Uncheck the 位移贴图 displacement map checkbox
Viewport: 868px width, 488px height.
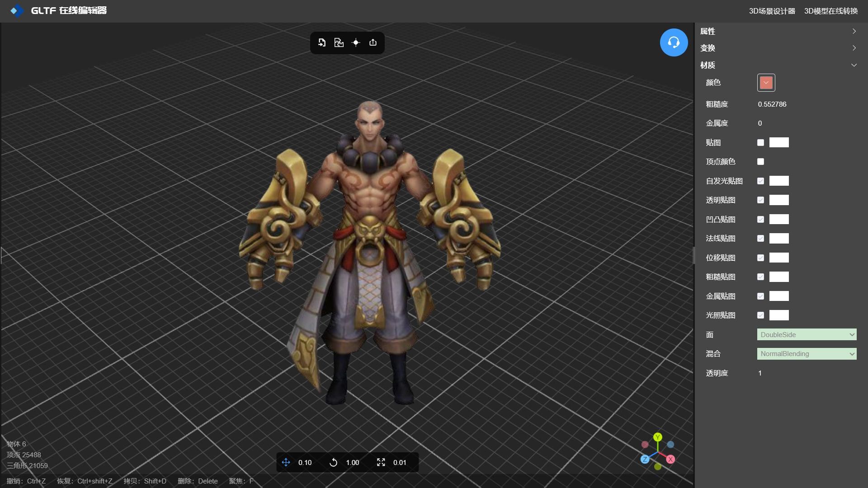pos(760,258)
